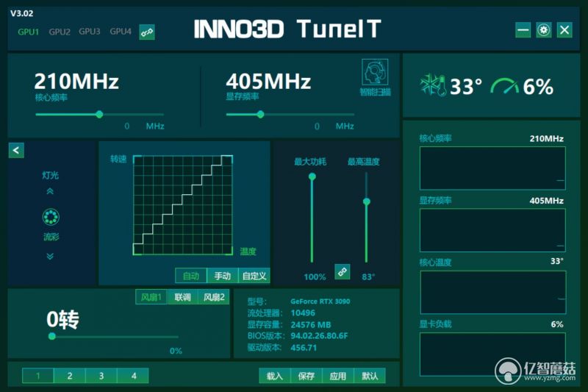Select next lighting mode down chevron

click(50, 256)
